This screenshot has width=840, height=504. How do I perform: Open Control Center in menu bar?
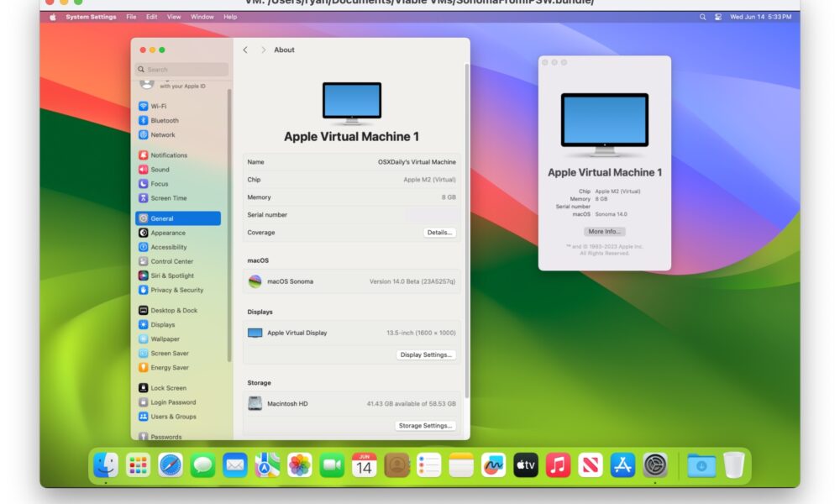718,17
